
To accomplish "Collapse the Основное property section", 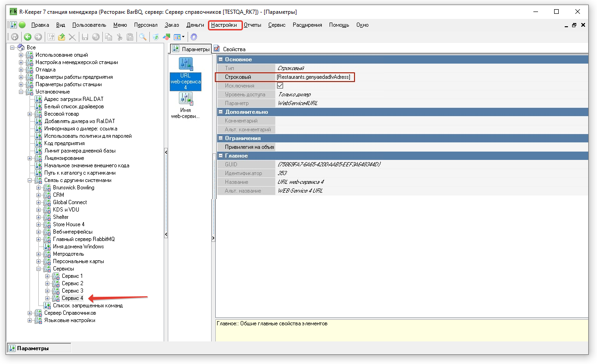I will (x=221, y=59).
